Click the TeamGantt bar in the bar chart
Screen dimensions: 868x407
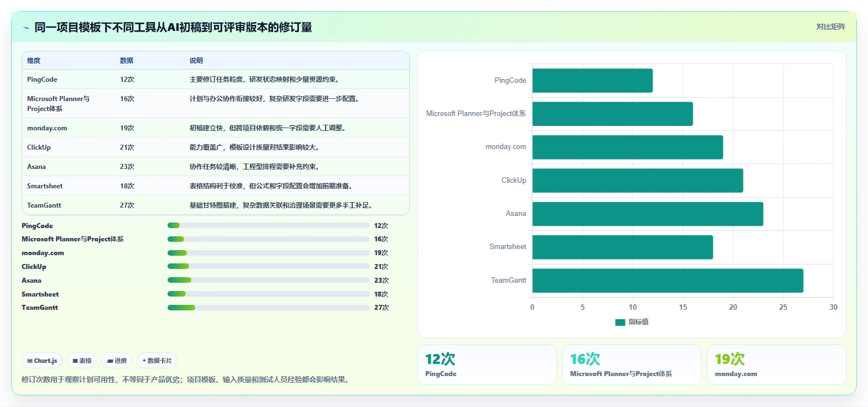(668, 281)
